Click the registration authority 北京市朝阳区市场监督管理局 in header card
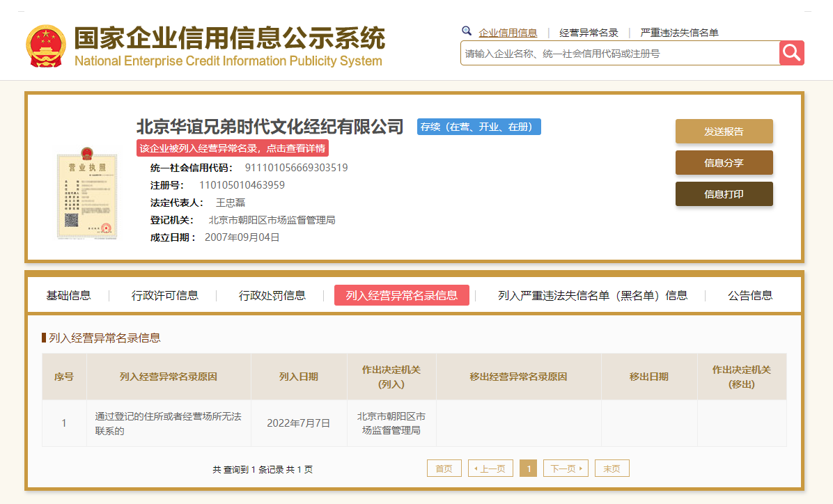Image resolution: width=833 pixels, height=504 pixels. coord(272,220)
